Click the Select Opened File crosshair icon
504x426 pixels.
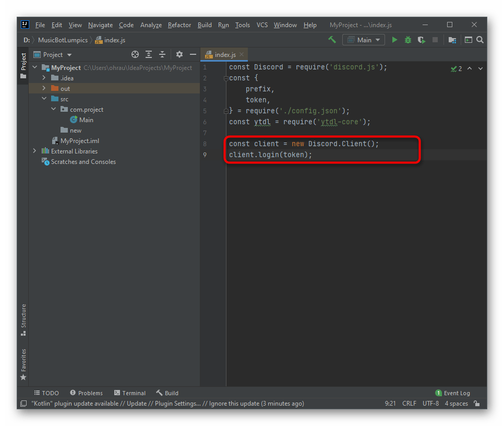point(135,54)
